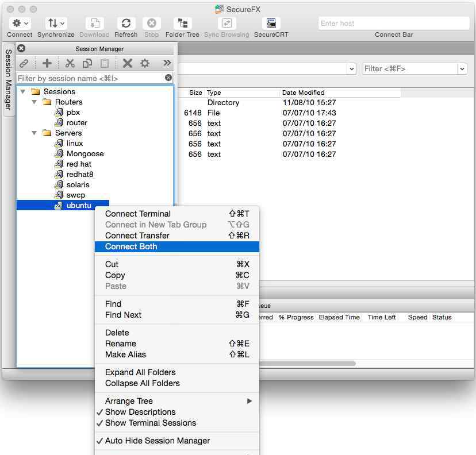Select the router session icon
Screen dimensions: 476x455
pos(59,122)
